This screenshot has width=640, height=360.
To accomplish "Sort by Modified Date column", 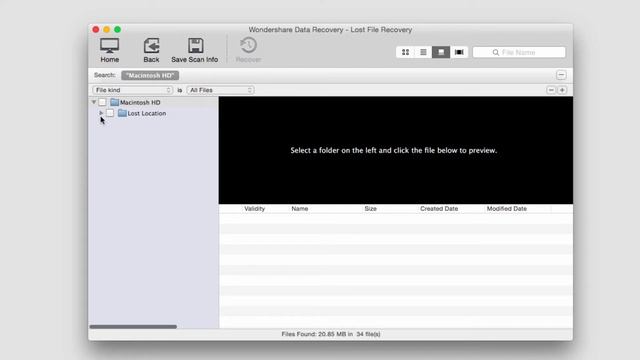I will pos(507,209).
